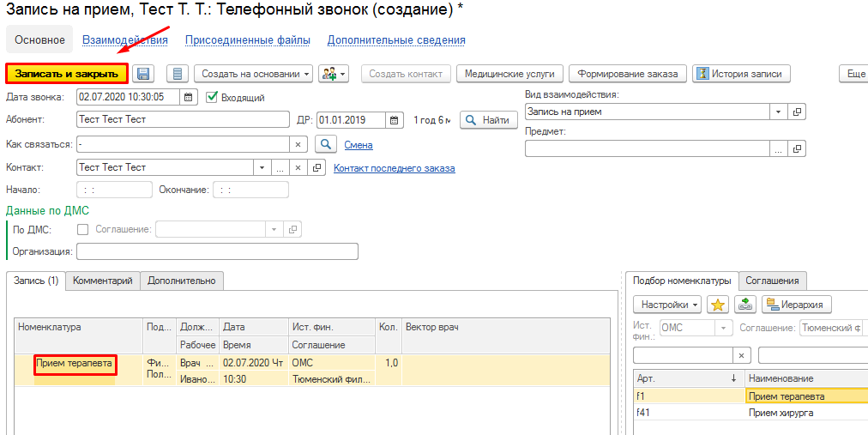Click the favorites star icon
The width and height of the screenshot is (868, 435).
pyautogui.click(x=718, y=305)
